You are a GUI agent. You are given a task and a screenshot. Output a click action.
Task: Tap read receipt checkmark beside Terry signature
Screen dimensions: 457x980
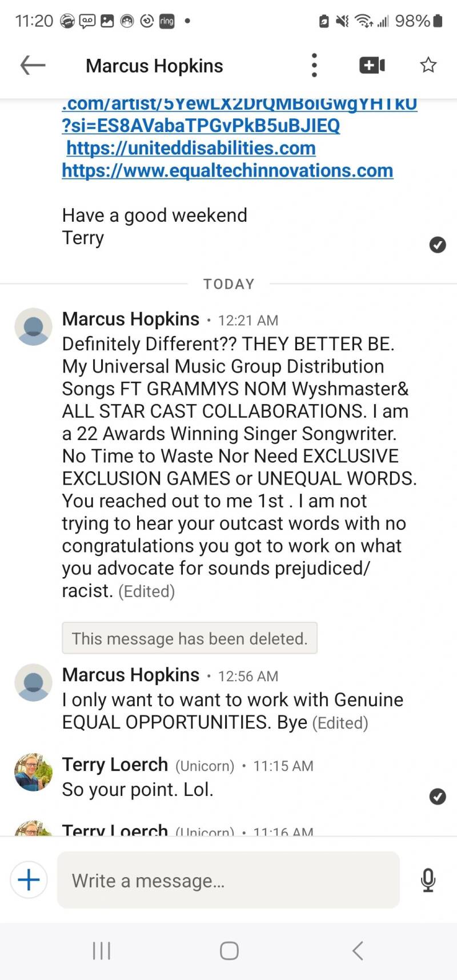click(x=438, y=245)
